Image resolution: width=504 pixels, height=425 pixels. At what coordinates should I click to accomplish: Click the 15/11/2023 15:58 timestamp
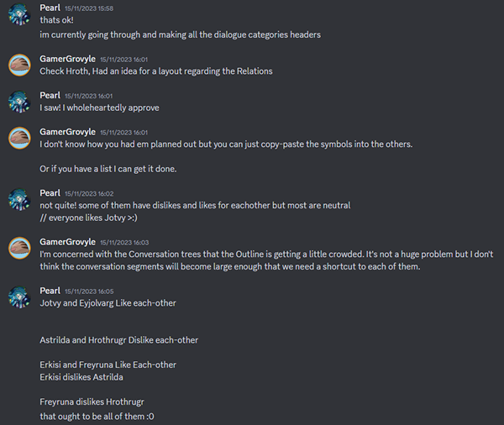tap(95, 8)
